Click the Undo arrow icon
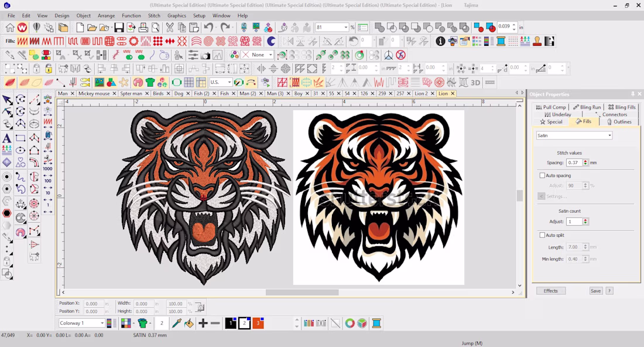 208,28
